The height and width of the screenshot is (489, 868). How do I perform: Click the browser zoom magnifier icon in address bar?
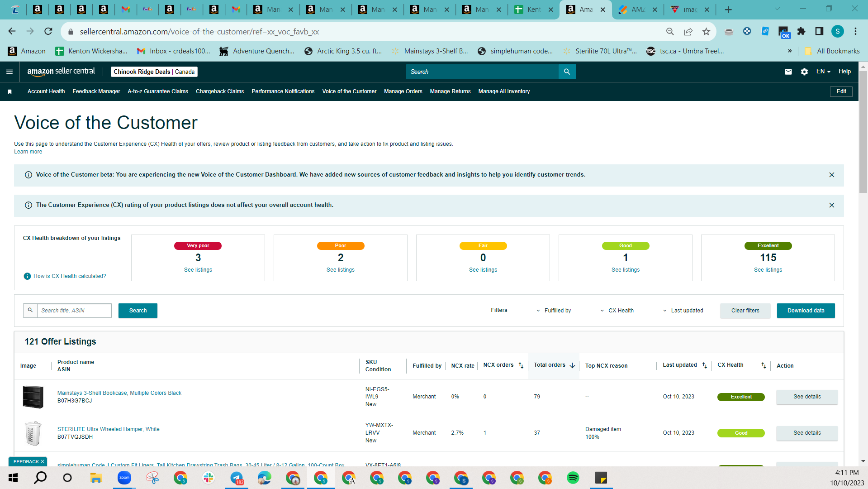(670, 31)
